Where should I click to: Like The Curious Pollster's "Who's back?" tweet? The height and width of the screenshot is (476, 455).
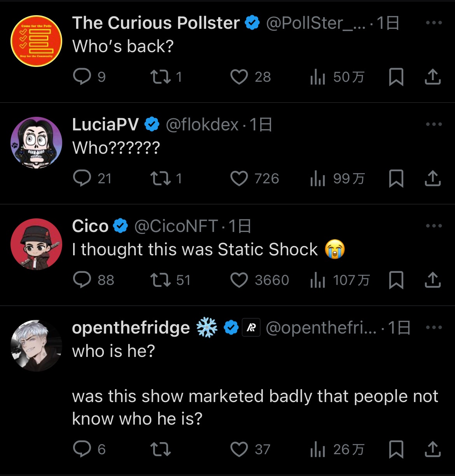coord(239,77)
